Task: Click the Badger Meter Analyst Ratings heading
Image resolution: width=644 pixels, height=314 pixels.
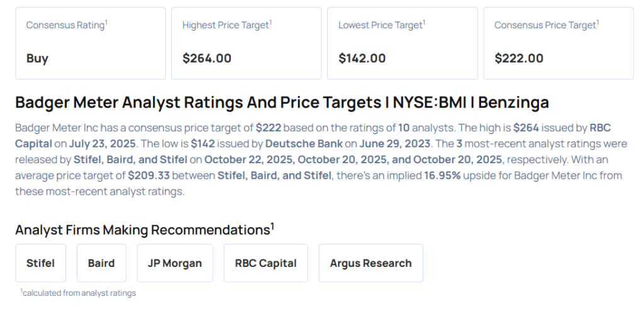Action: [282, 102]
